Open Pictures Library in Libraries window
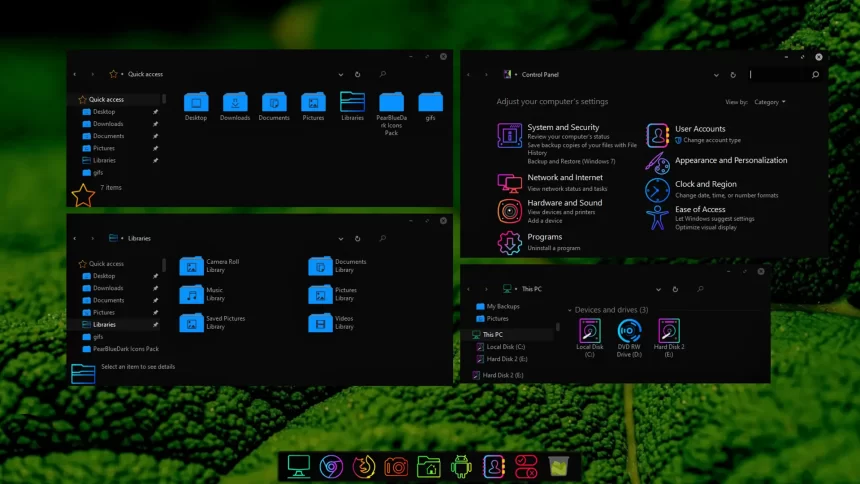The image size is (860, 484). click(x=320, y=295)
